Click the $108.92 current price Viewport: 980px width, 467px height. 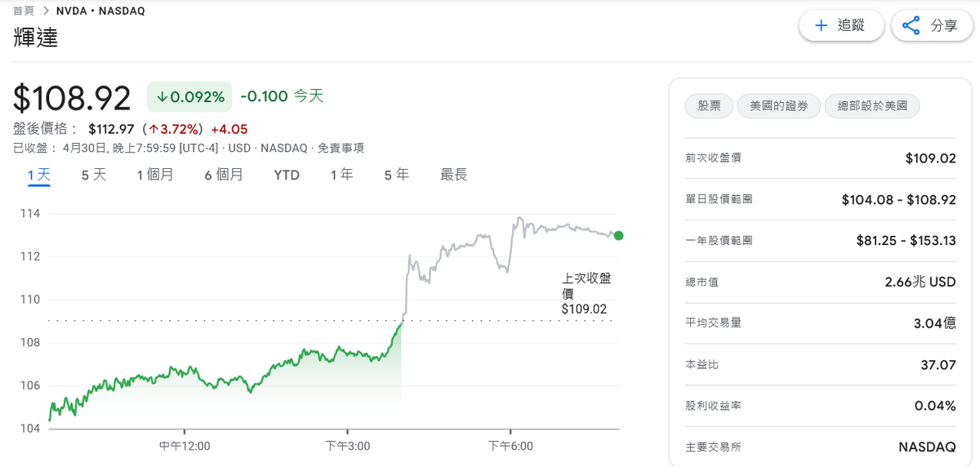click(72, 98)
